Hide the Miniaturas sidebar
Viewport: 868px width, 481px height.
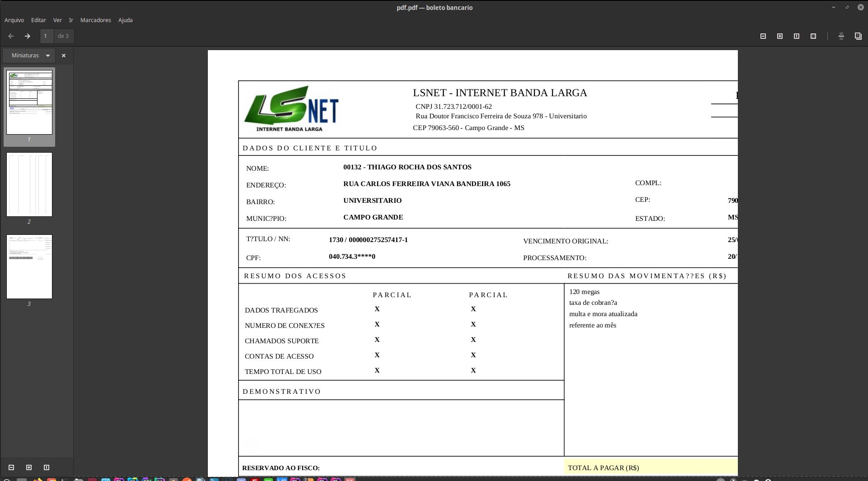click(x=63, y=55)
